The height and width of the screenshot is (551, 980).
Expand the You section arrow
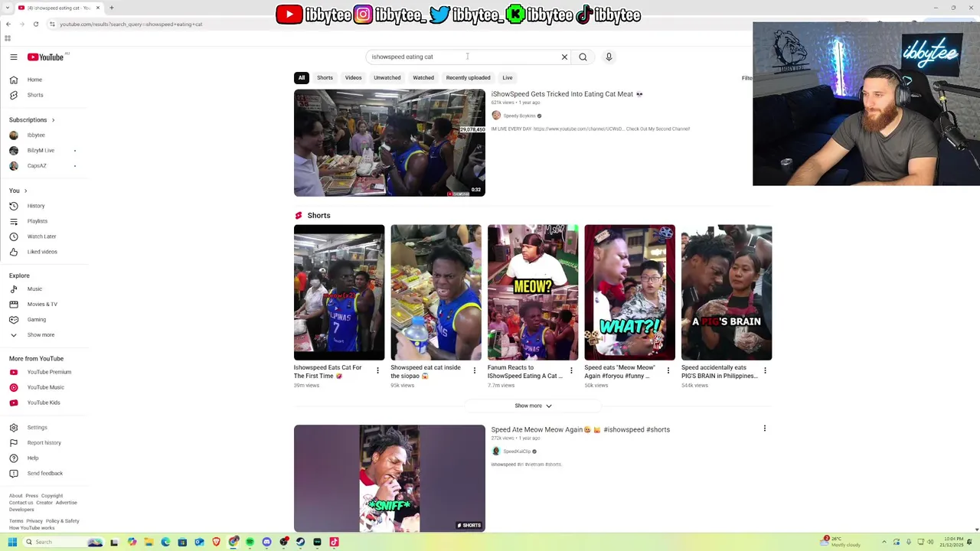(25, 191)
